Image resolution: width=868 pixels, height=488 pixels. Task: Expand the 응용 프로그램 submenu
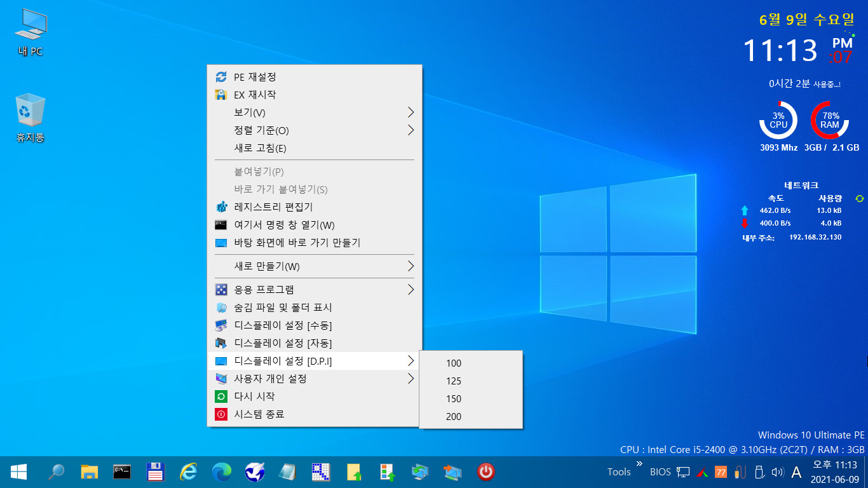pyautogui.click(x=315, y=290)
